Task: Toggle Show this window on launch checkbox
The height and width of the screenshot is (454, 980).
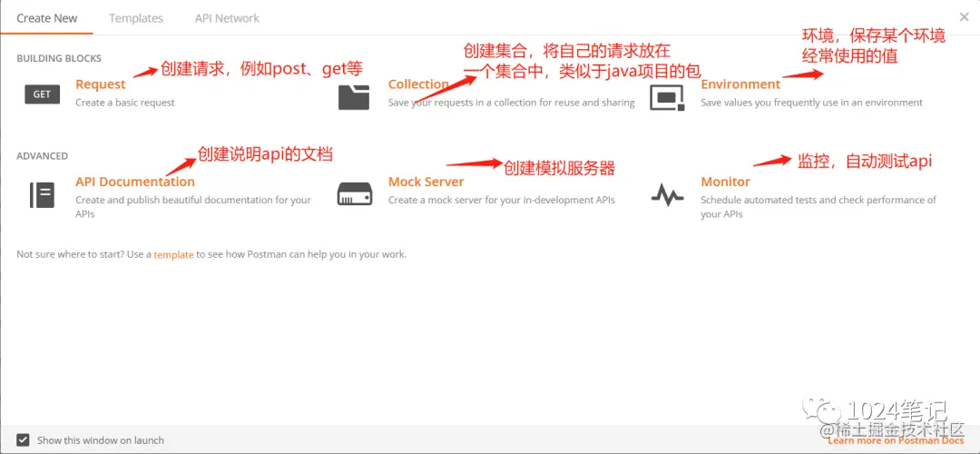Action: pyautogui.click(x=23, y=439)
